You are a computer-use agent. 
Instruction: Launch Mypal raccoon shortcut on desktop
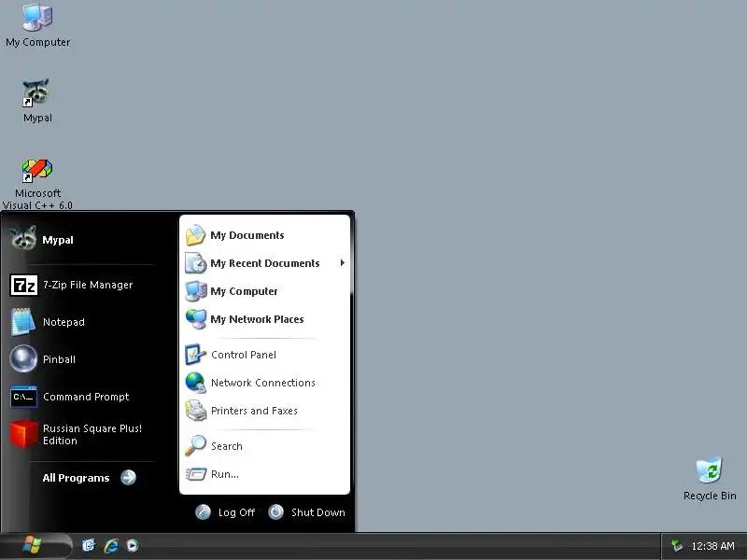click(x=37, y=101)
